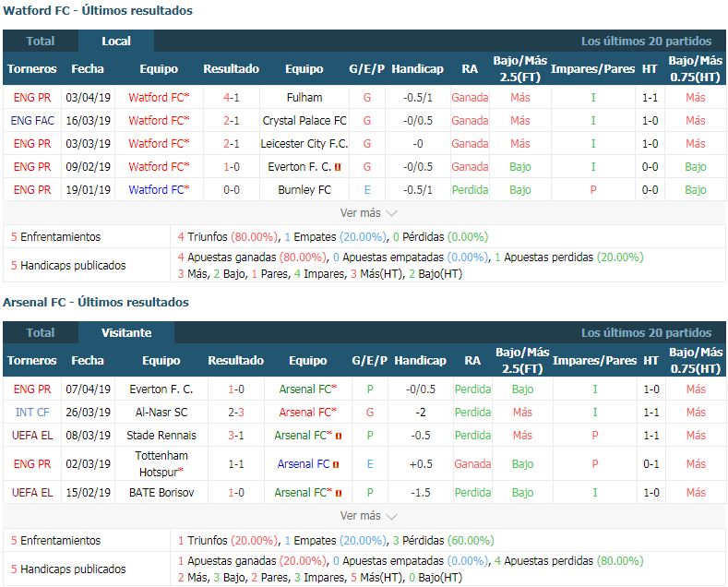Click Resultado column header in Arsenal table

[236, 360]
